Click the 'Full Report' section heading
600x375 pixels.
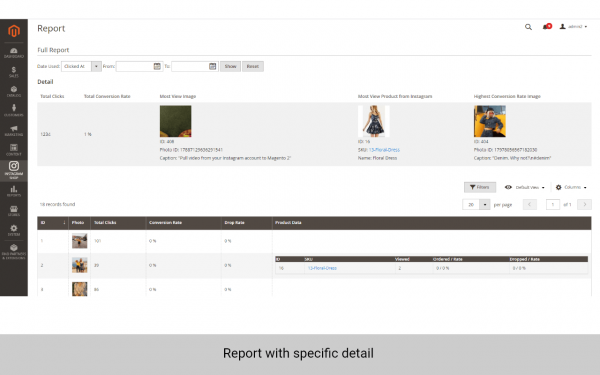[53, 50]
